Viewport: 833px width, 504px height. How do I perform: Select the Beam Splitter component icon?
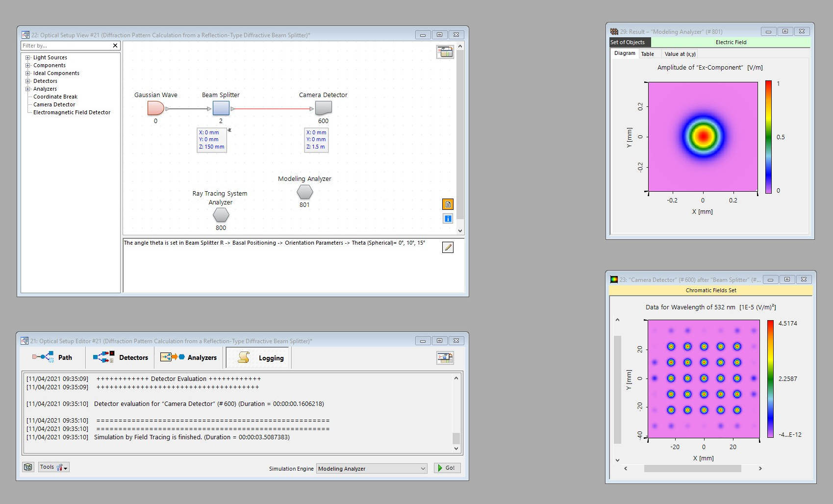pyautogui.click(x=221, y=108)
